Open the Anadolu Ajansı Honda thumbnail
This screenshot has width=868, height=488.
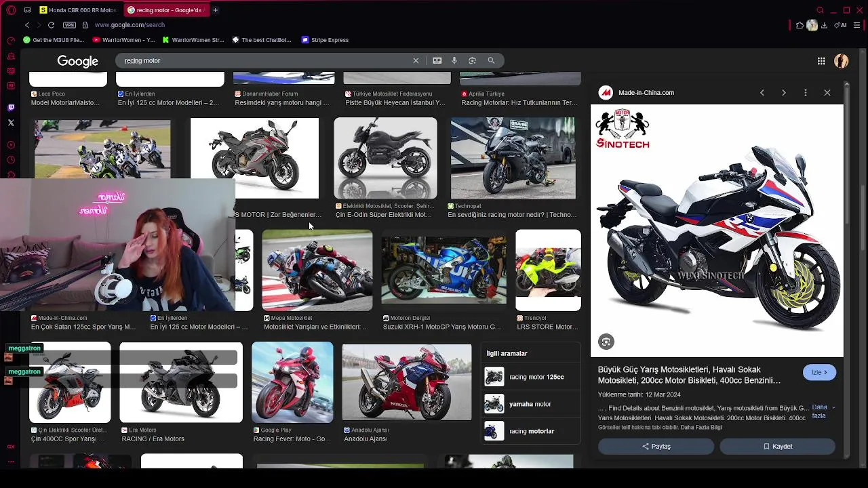coord(407,382)
